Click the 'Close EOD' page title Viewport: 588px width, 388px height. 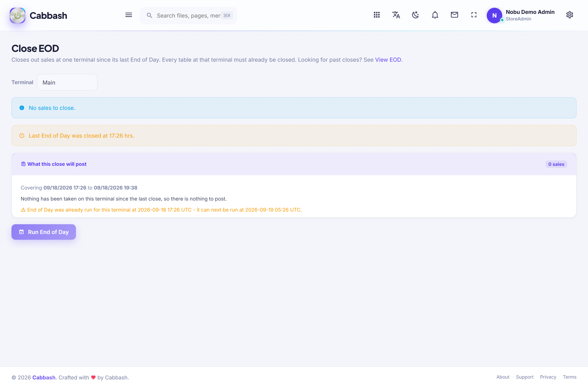click(35, 48)
